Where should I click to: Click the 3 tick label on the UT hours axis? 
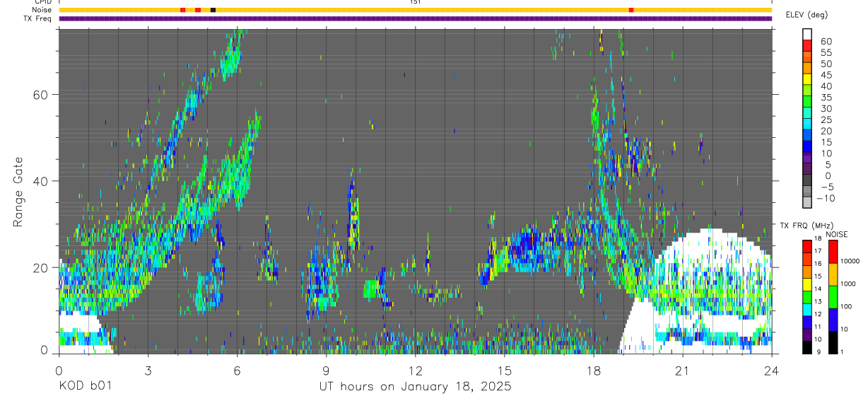(x=148, y=370)
